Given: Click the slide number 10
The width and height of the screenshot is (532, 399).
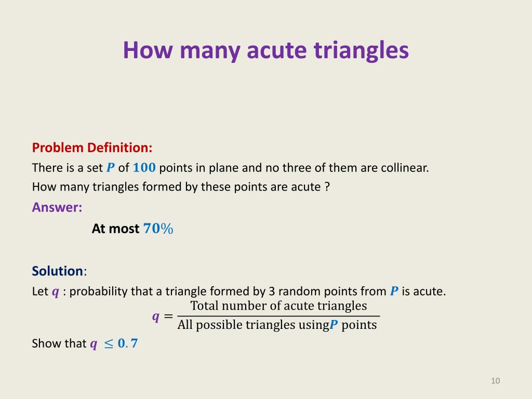Looking at the screenshot, I should coord(495,381).
